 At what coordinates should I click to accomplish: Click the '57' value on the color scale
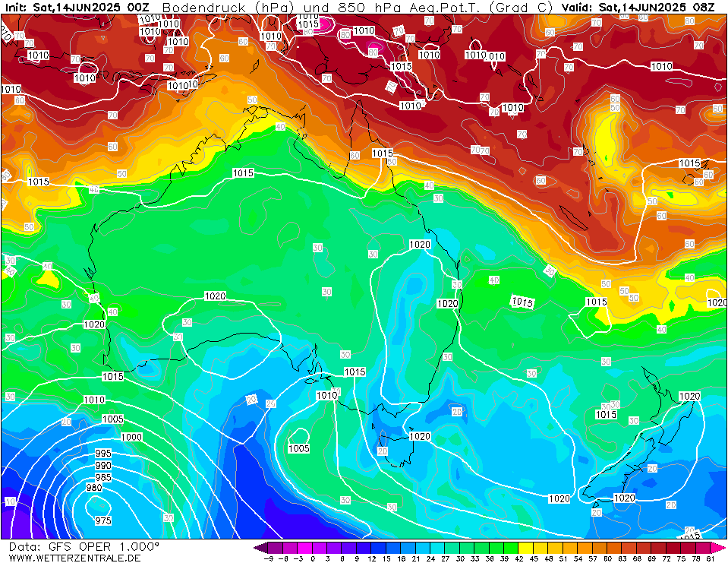[592, 558]
